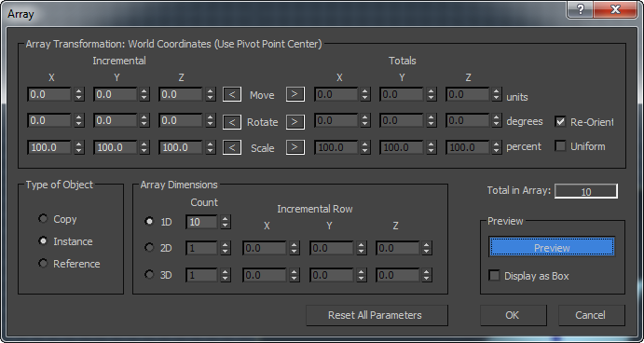Click the Incremental Rotate Z field
Viewport: 644px width, 343px height.
(x=181, y=121)
